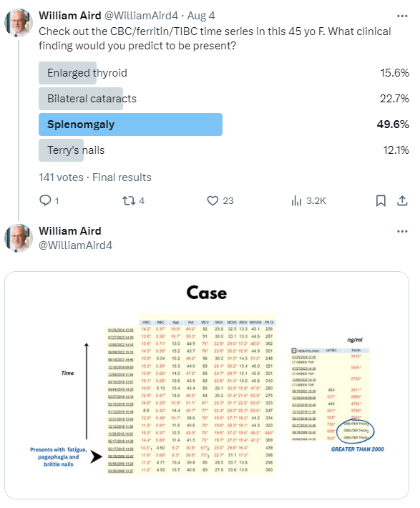The image size is (420, 508).
Task: Open the @WilliamAird4 handle on first tweet
Action: coord(141,16)
